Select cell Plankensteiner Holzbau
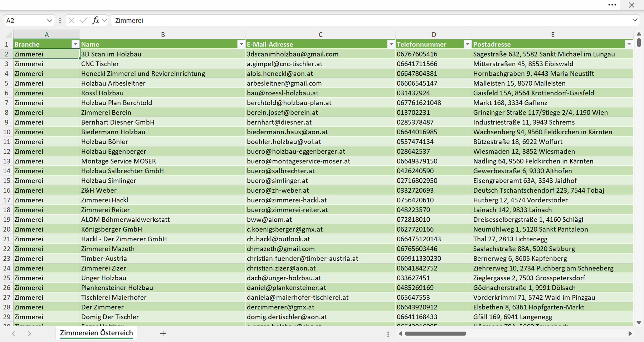 pyautogui.click(x=163, y=288)
